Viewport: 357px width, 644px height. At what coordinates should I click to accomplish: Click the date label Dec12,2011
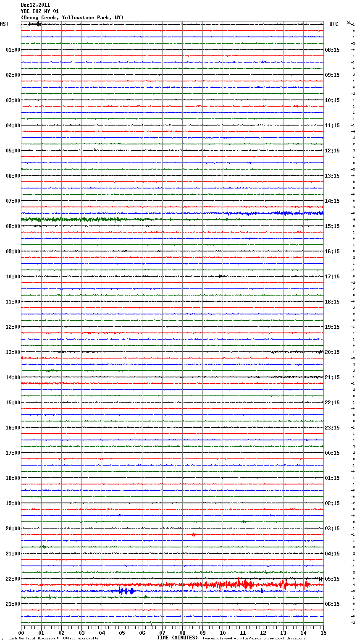pos(35,5)
